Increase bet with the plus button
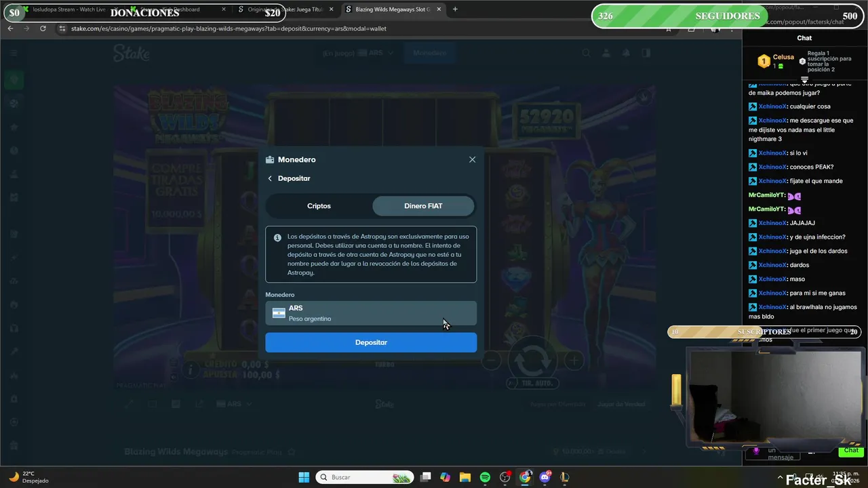This screenshot has height=488, width=868. click(574, 361)
